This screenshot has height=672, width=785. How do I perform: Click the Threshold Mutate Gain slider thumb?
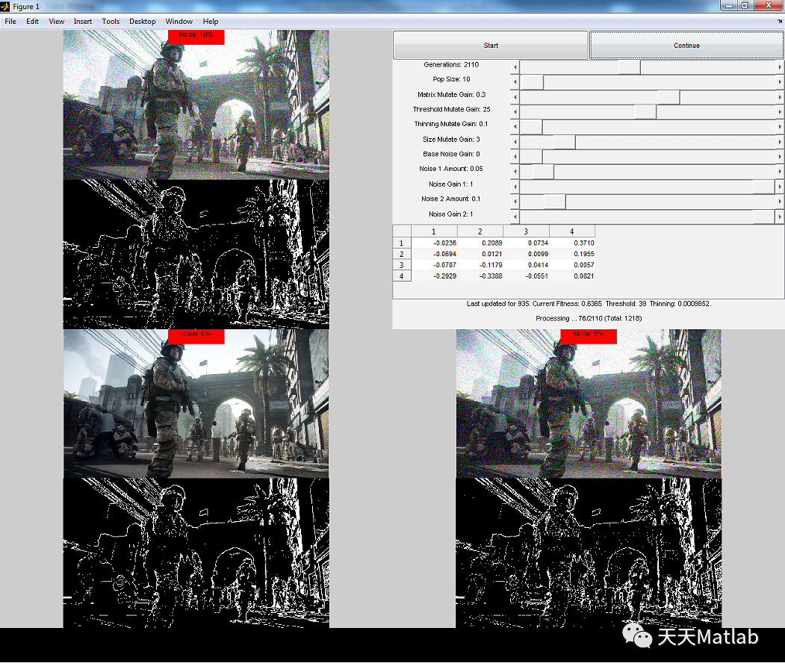click(x=645, y=112)
